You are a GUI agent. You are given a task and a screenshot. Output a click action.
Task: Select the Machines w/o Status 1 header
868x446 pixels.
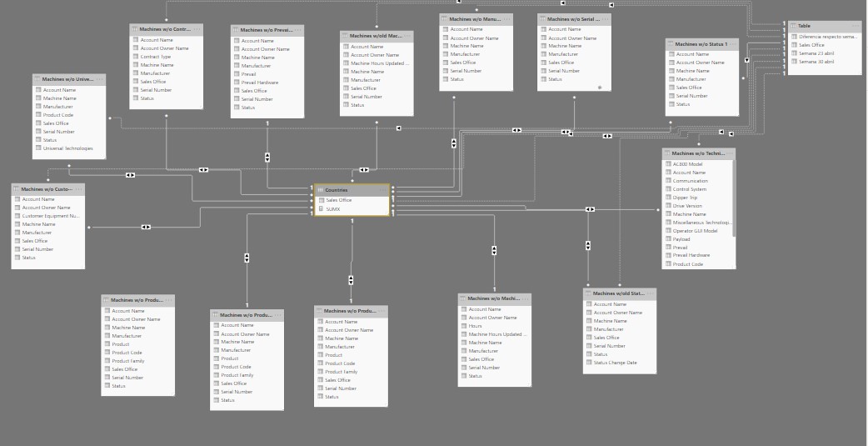702,44
